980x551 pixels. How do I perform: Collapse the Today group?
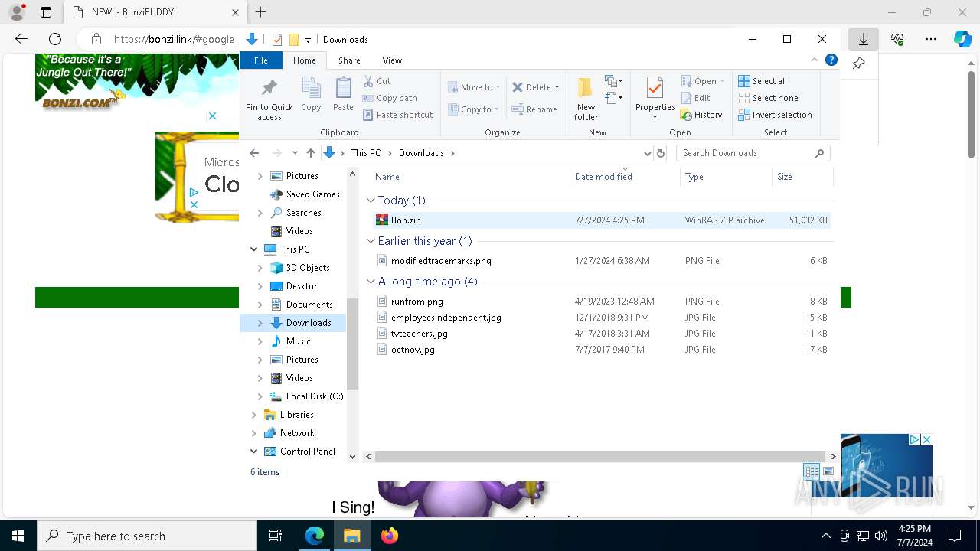tap(371, 201)
